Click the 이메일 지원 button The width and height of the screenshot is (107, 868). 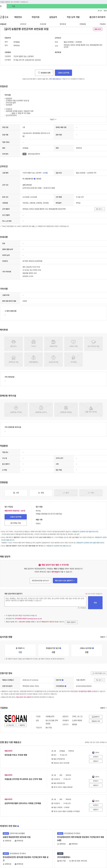point(16,523)
